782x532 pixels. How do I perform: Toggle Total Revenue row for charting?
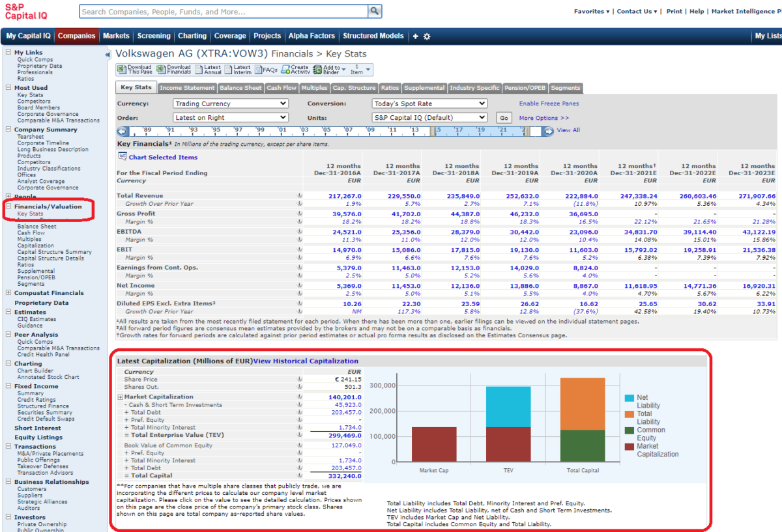click(x=299, y=196)
